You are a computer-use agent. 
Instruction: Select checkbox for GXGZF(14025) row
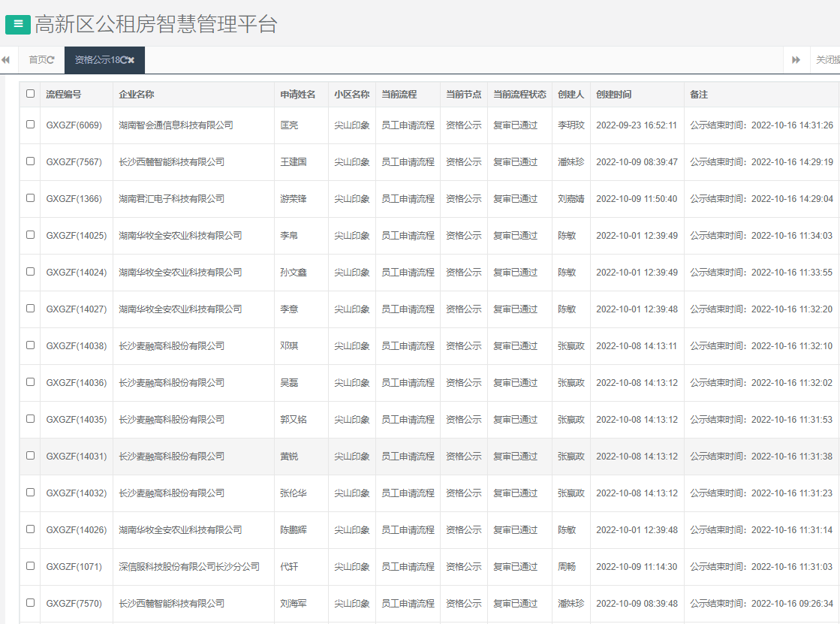pos(30,235)
